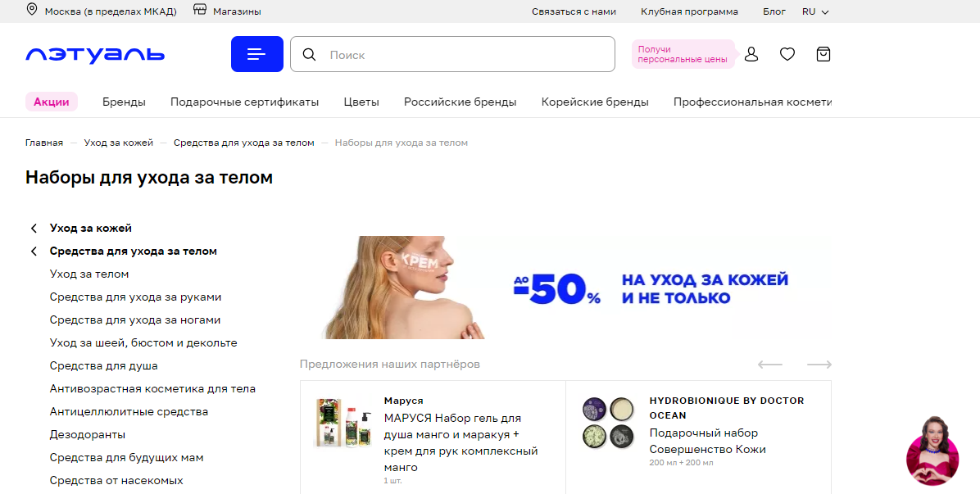Collapse Средства для ухода за телом category
Image resolution: width=980 pixels, height=494 pixels.
point(34,251)
